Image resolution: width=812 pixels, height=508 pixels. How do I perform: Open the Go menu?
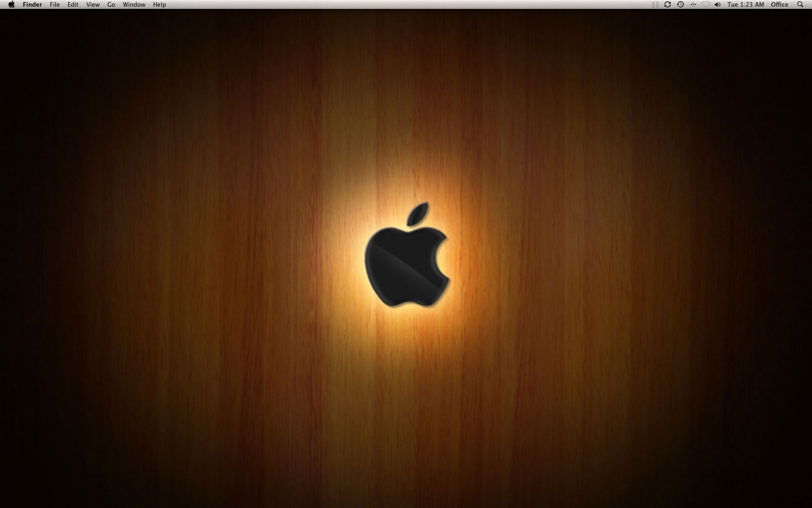point(111,5)
